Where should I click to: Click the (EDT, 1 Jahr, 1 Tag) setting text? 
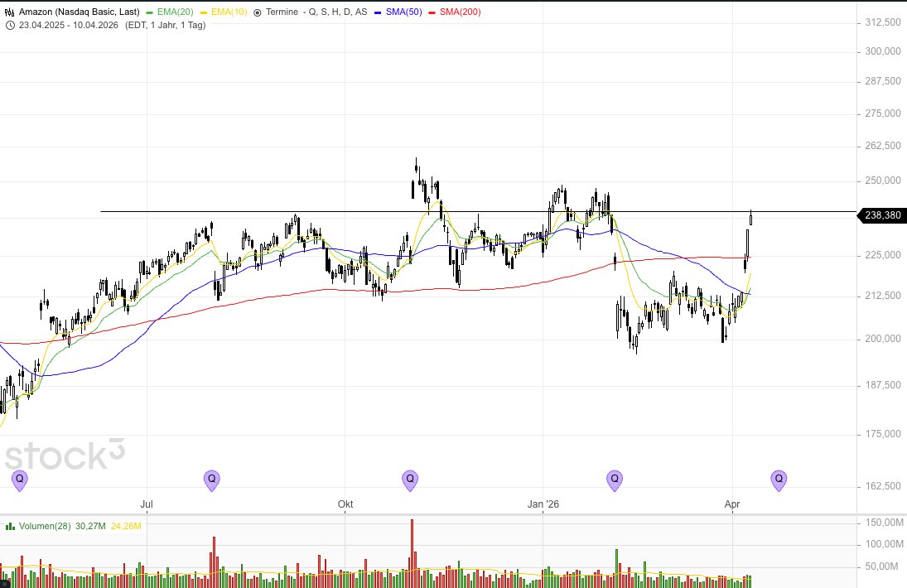coord(166,26)
